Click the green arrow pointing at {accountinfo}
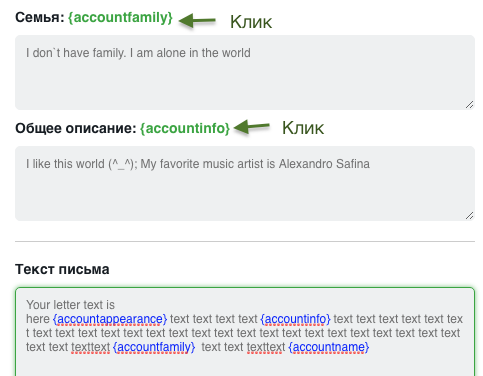The image size is (483, 376). (252, 127)
